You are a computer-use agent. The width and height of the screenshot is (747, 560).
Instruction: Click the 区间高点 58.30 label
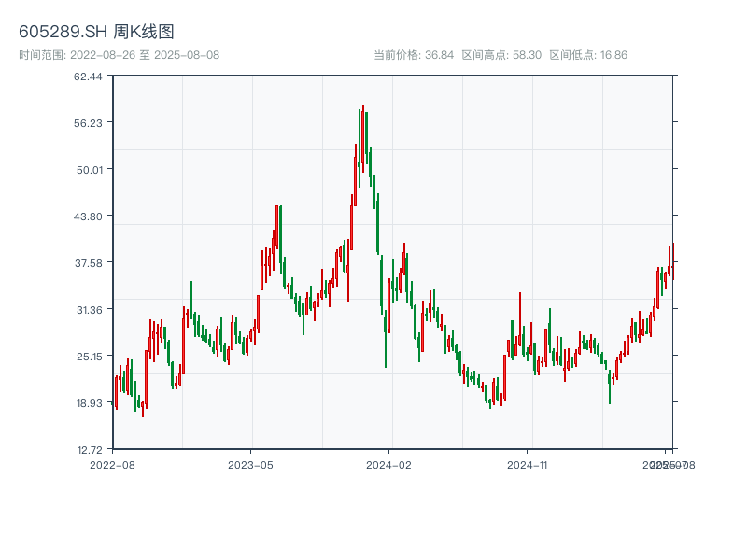tap(501, 55)
